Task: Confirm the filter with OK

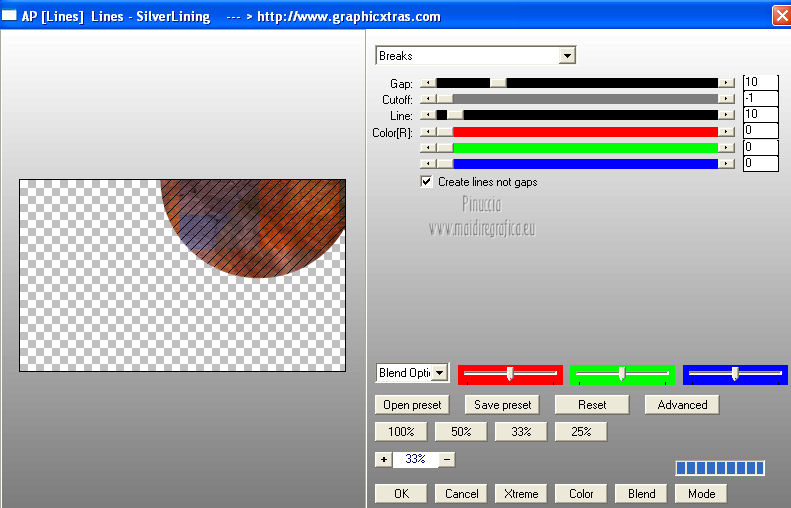Action: pyautogui.click(x=401, y=494)
